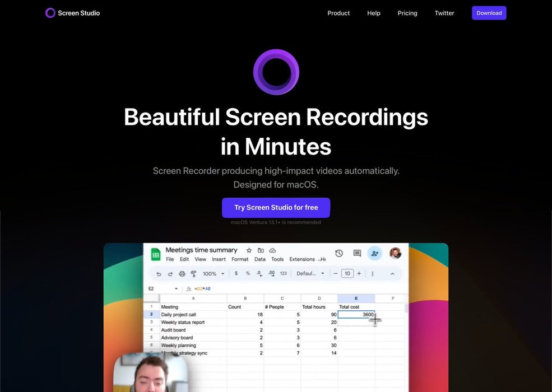Click the share add-person icon
The image size is (552, 392).
coord(374,254)
